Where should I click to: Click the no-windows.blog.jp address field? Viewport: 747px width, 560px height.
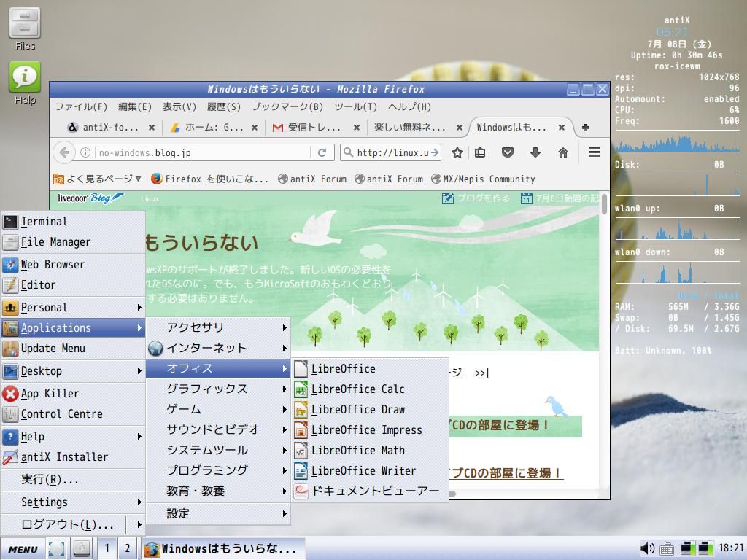pos(204,152)
